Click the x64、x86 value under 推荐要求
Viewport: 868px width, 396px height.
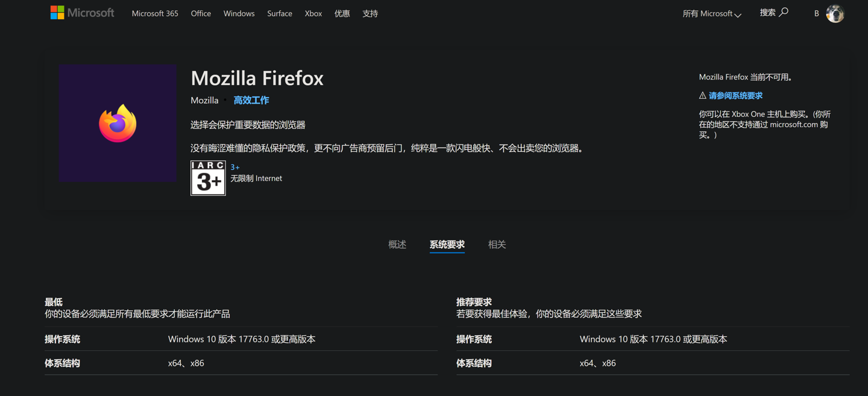click(597, 363)
